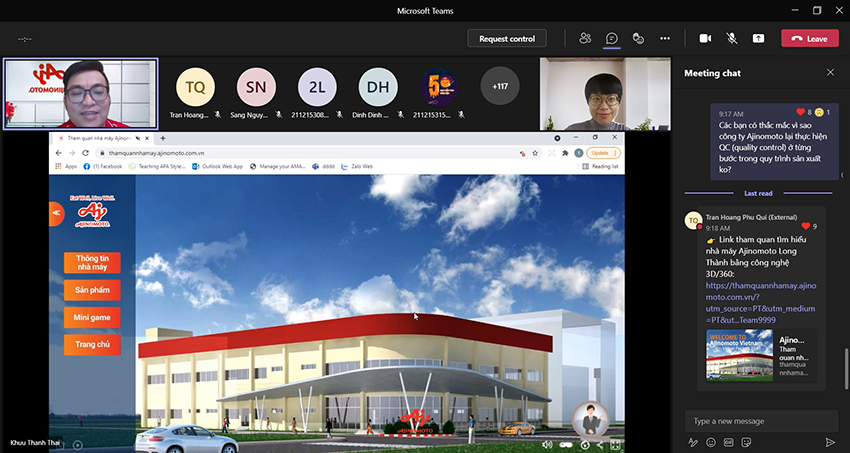Leave the meeting
The image size is (850, 453).
click(810, 38)
